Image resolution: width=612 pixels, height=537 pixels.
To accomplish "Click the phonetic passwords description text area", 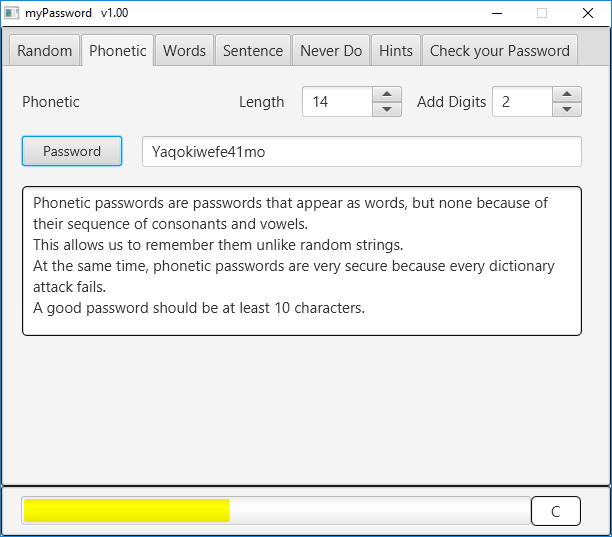I will [x=302, y=261].
